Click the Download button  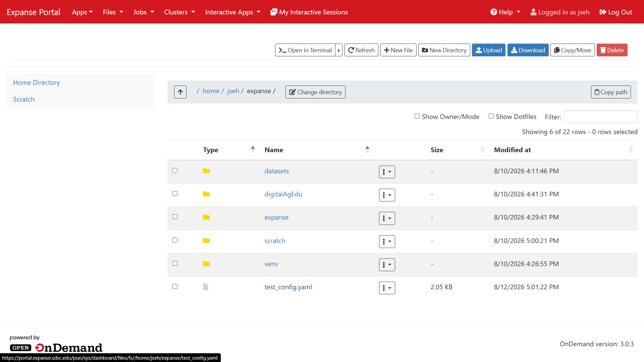point(528,50)
